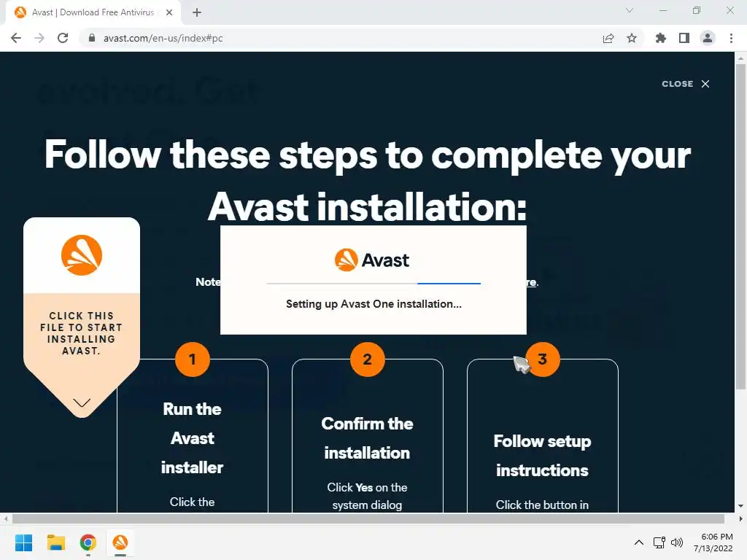Image resolution: width=747 pixels, height=560 pixels.
Task: Click the page heading 'Follow these steps to complete your Avast installation:'
Action: tap(368, 181)
